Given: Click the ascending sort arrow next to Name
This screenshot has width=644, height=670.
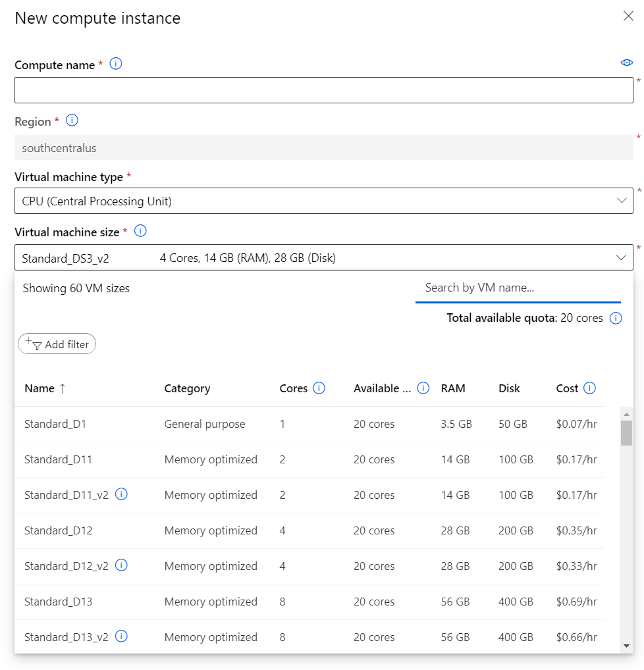Looking at the screenshot, I should [x=63, y=388].
